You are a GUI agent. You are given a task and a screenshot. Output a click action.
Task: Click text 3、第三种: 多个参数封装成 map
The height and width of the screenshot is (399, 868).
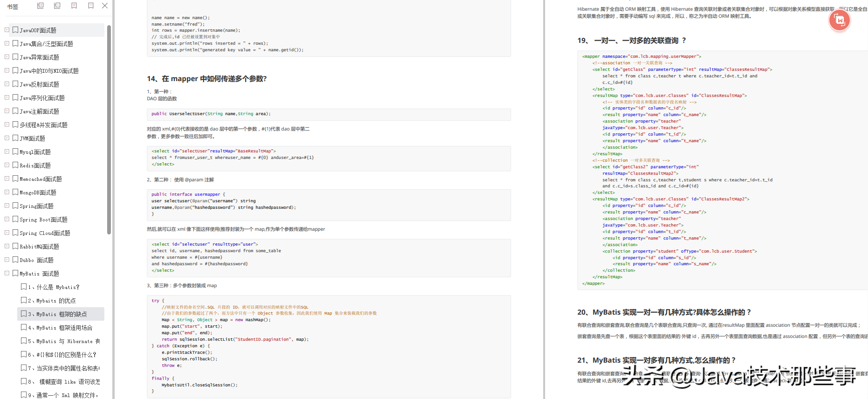tap(182, 285)
